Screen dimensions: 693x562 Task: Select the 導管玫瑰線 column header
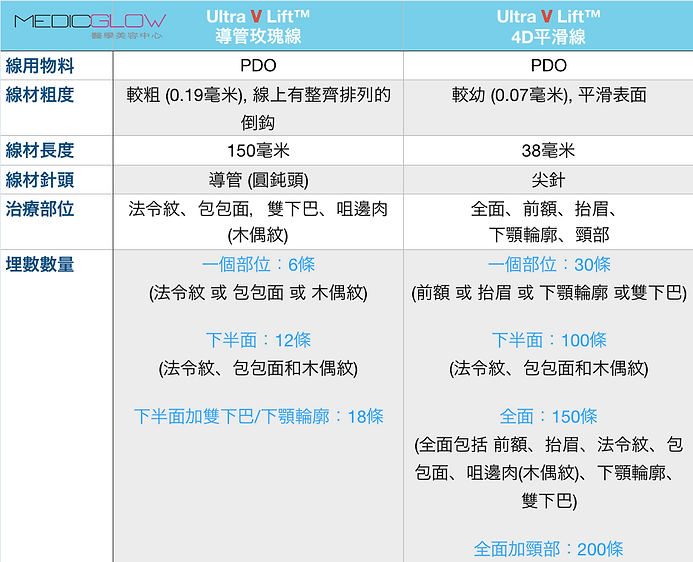[x=258, y=26]
